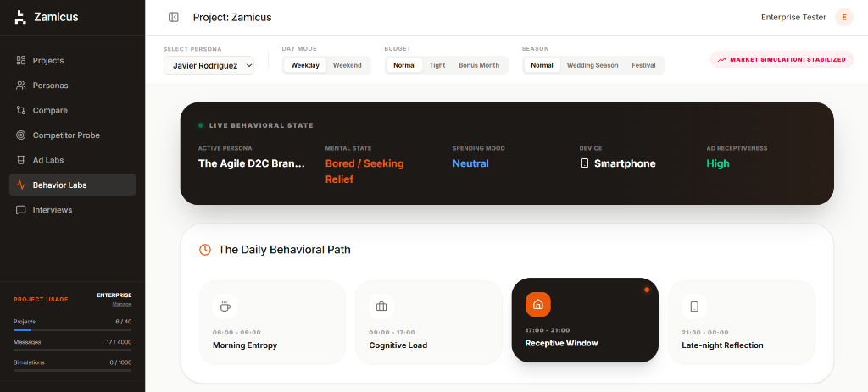
Task: Open the coffee cup Morning Entropy icon
Action: pyautogui.click(x=225, y=306)
